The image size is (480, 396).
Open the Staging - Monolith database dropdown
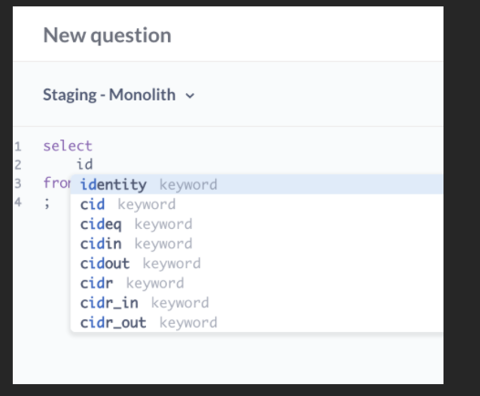coord(119,95)
